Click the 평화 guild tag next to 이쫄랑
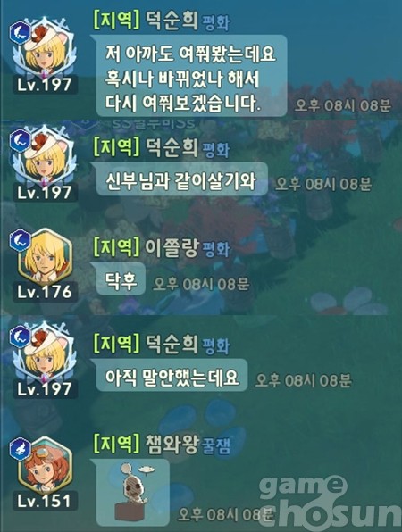Image resolution: width=402 pixels, height=532 pixels. click(216, 249)
